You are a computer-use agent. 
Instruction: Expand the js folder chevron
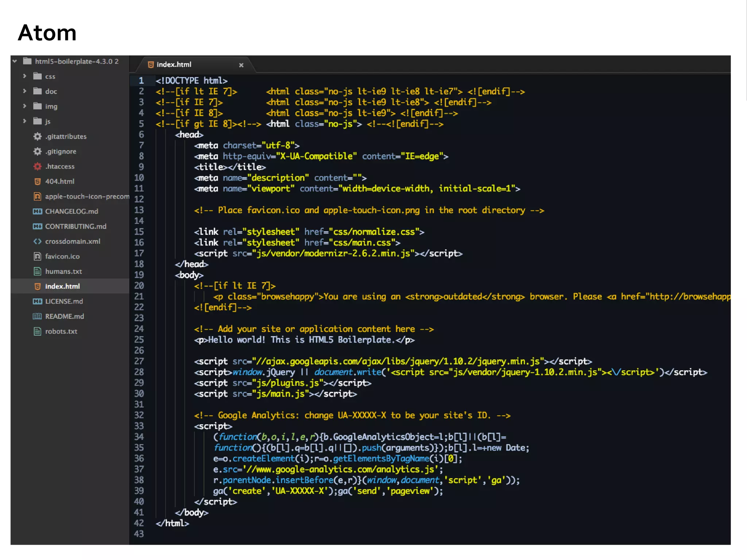pyautogui.click(x=24, y=121)
